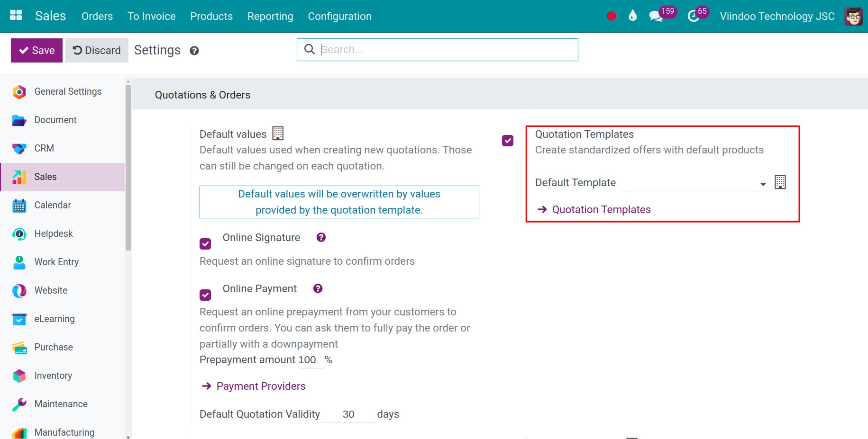Switch company via Viindoo Technology JSC
This screenshot has height=439, width=868.
click(x=777, y=16)
